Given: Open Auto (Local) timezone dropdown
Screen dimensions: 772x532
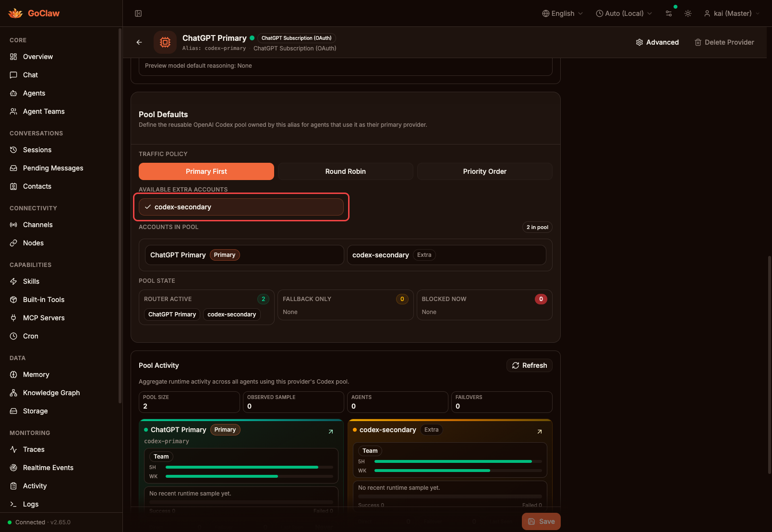Looking at the screenshot, I should click(624, 13).
